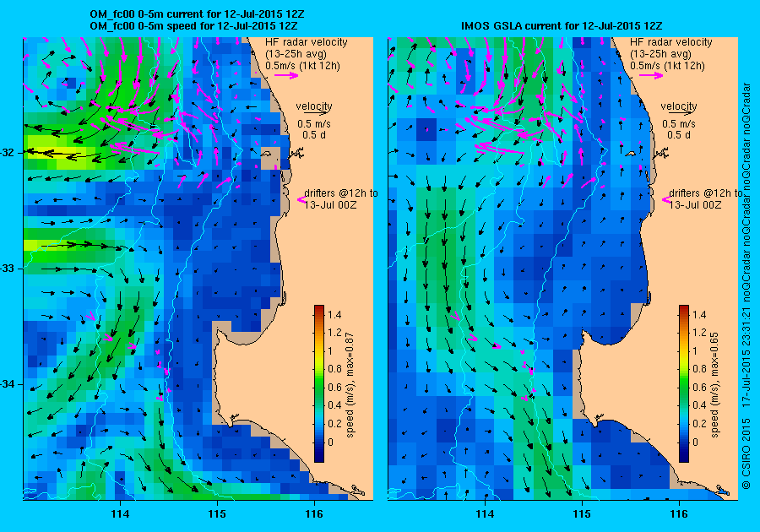Screen dimensions: 760x532
Task: Click the 'velocity' legend label in right map
Action: pos(679,106)
